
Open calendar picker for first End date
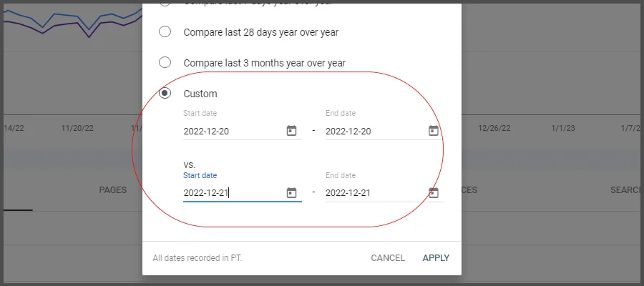(433, 131)
